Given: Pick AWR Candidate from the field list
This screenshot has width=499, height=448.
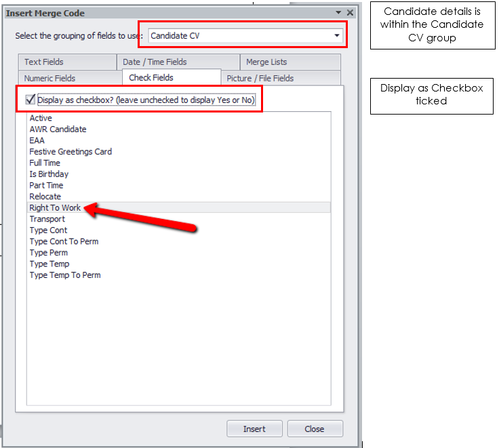Looking at the screenshot, I should click(x=58, y=129).
